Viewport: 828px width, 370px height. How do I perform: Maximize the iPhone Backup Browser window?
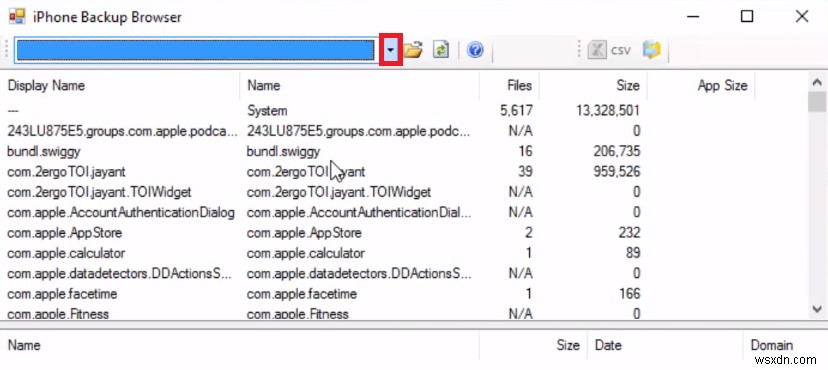[747, 17]
